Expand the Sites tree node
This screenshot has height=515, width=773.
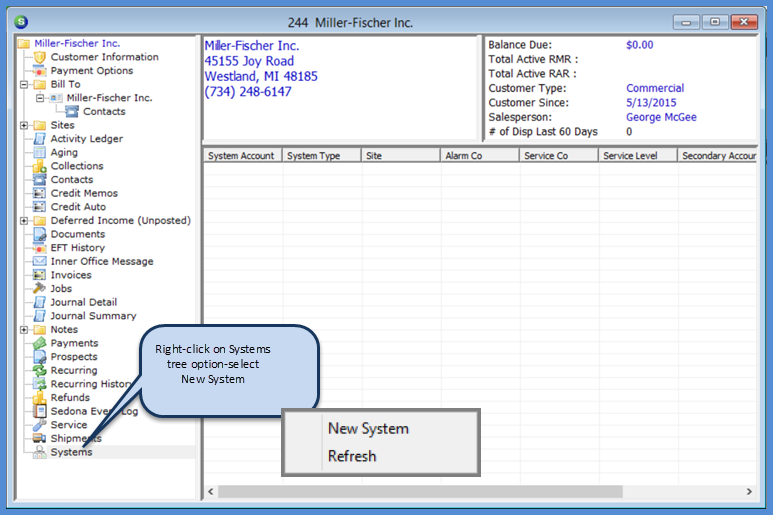(x=24, y=125)
